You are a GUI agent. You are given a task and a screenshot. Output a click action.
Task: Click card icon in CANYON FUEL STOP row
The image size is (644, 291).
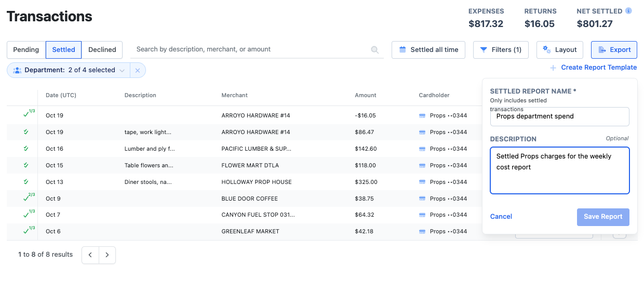(x=422, y=215)
